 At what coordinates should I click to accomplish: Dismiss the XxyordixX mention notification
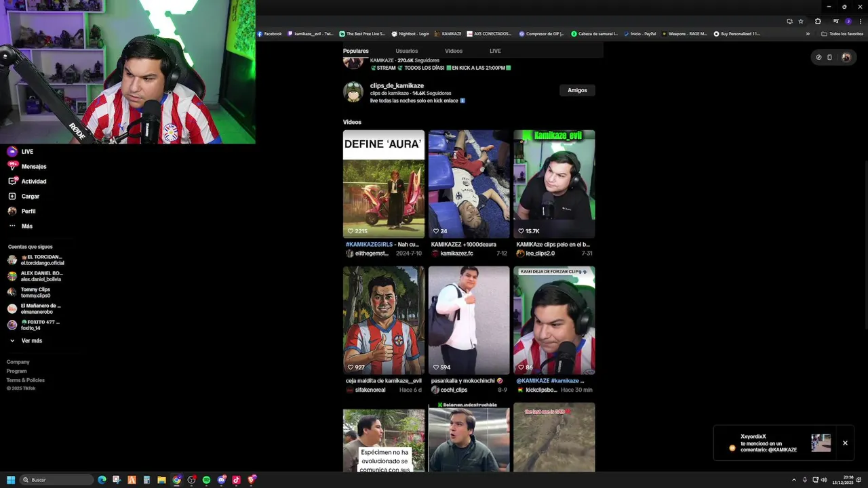pyautogui.click(x=845, y=443)
